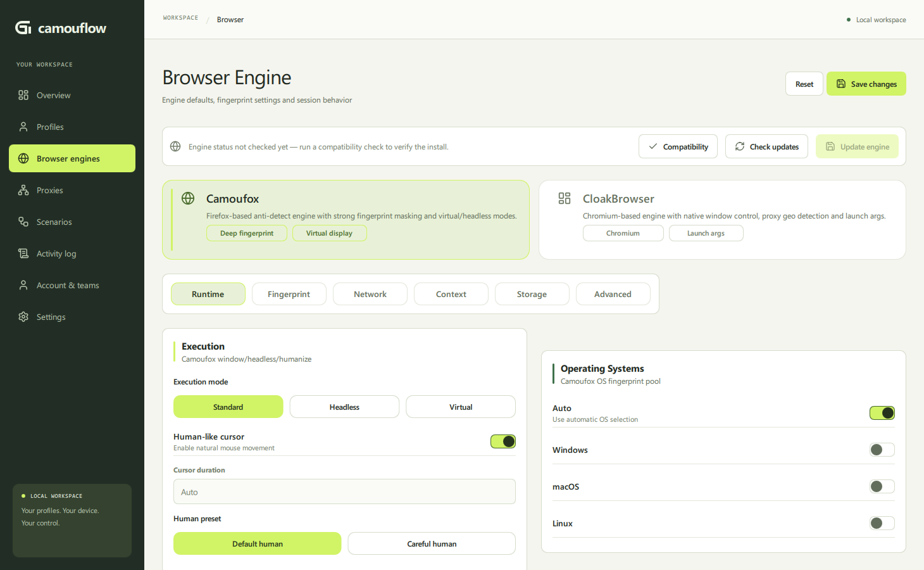The width and height of the screenshot is (924, 570).
Task: Choose the Careful human preset
Action: coord(432,543)
